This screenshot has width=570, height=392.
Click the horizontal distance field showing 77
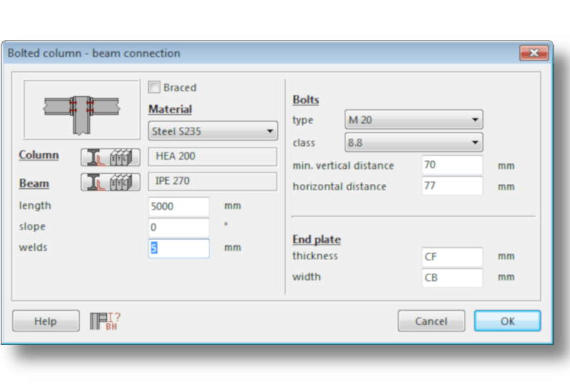click(452, 186)
